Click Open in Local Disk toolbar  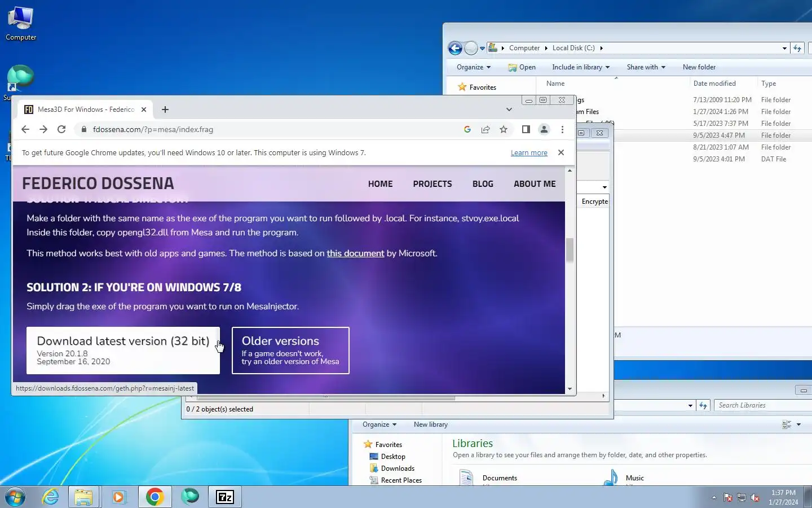pyautogui.click(x=522, y=67)
